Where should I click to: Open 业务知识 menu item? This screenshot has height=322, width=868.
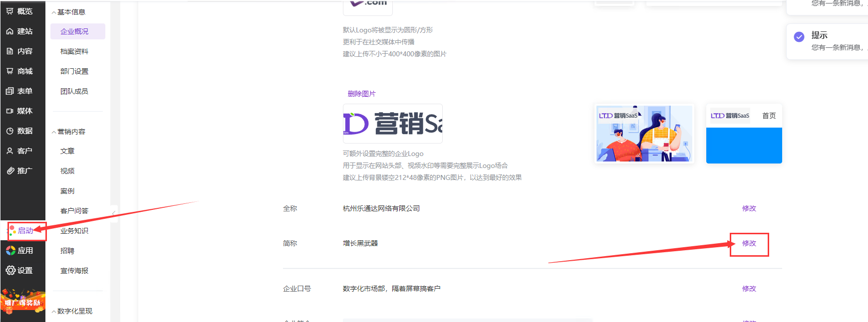(x=74, y=231)
